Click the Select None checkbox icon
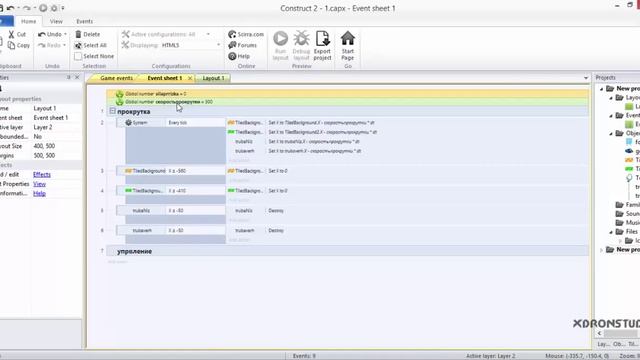The height and width of the screenshot is (360, 640). (x=78, y=56)
